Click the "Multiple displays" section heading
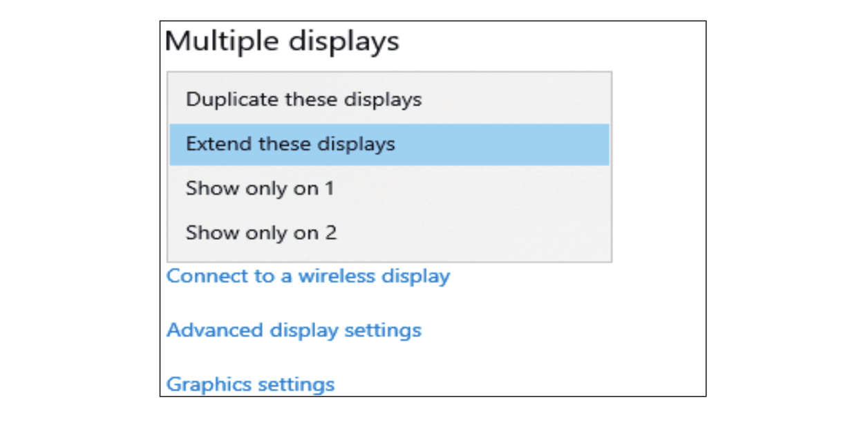This screenshot has height=427, width=868. pyautogui.click(x=282, y=41)
